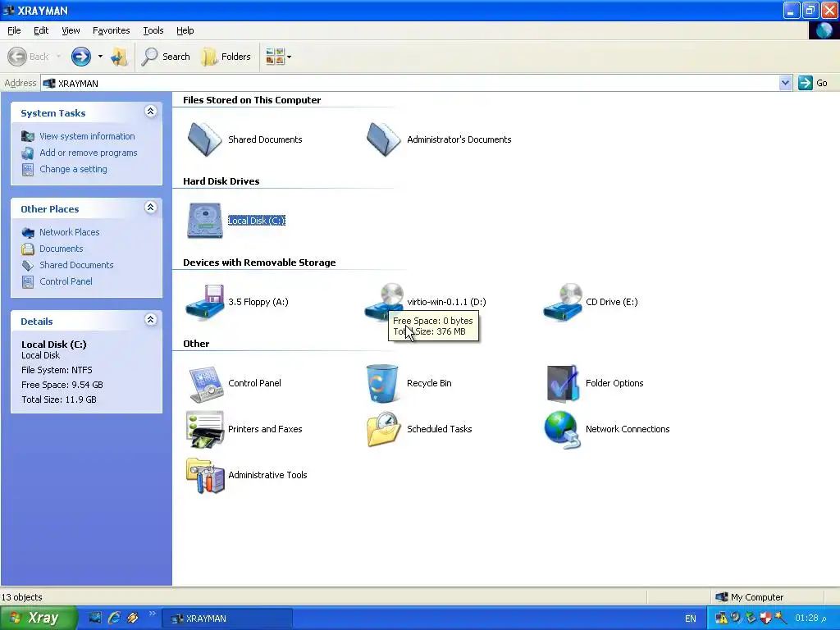Click the Total Size: 11.9 GB detail text
This screenshot has width=840, height=630.
click(59, 399)
